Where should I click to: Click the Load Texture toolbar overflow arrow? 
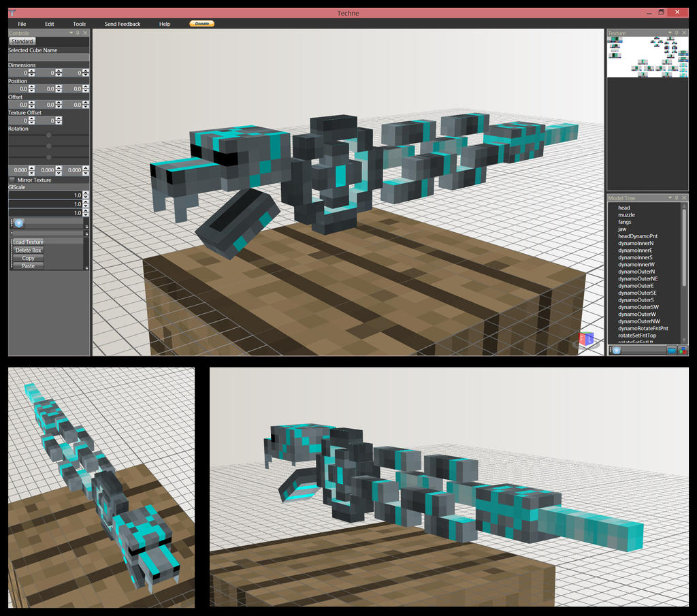pyautogui.click(x=86, y=268)
